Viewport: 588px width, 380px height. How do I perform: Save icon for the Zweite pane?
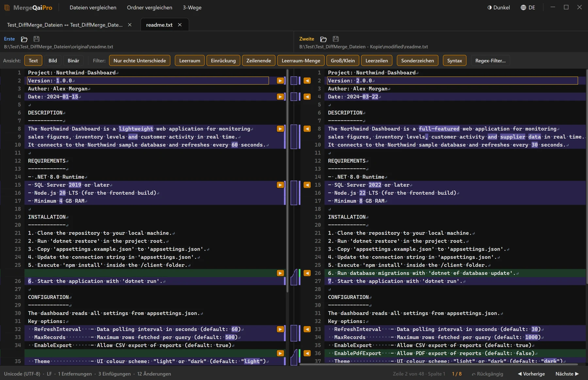(336, 39)
